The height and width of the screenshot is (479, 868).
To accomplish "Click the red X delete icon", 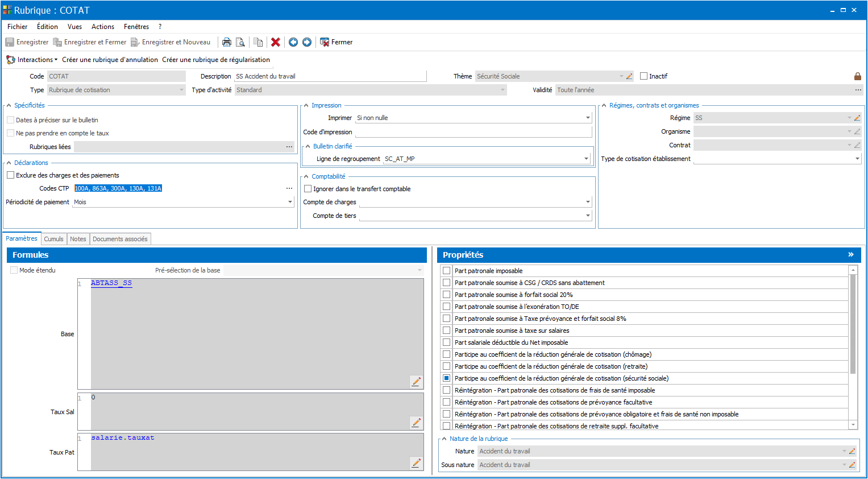I will pos(276,42).
